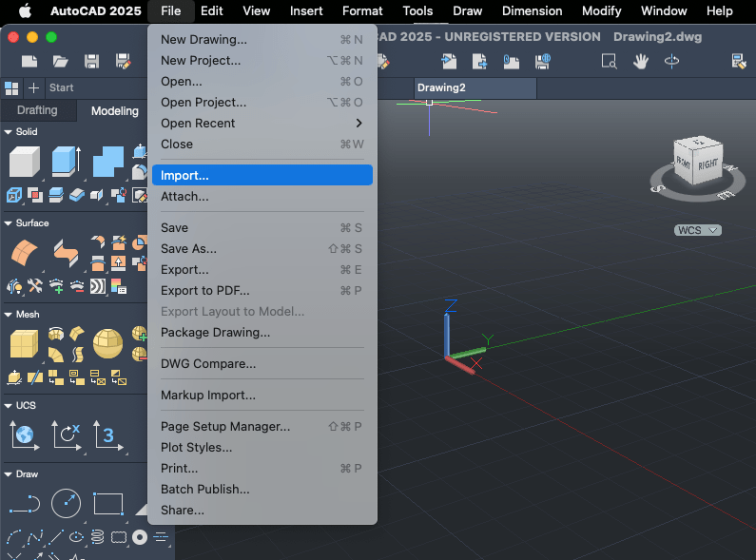Click the Mesh Sphere icon
The height and width of the screenshot is (560, 756).
point(107,343)
